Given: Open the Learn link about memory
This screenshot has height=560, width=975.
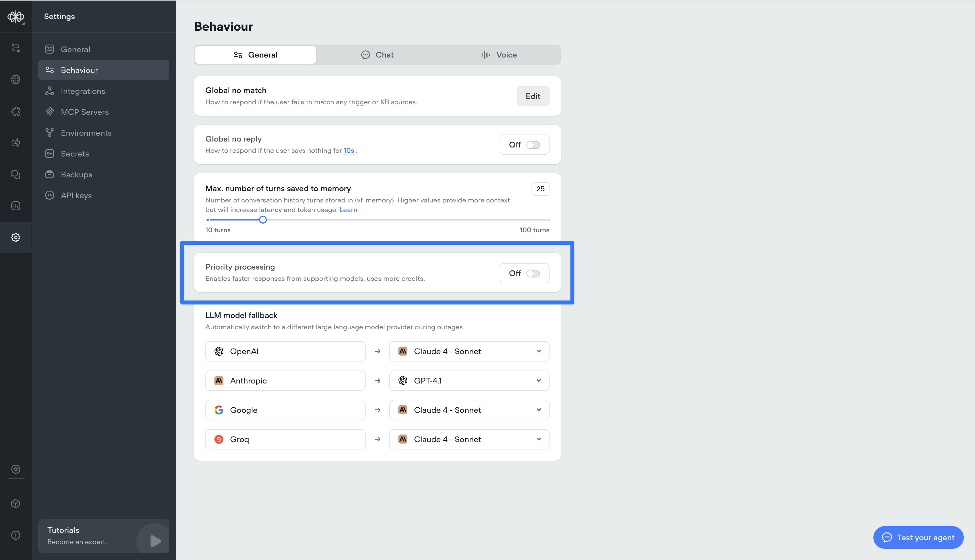Looking at the screenshot, I should pyautogui.click(x=348, y=210).
